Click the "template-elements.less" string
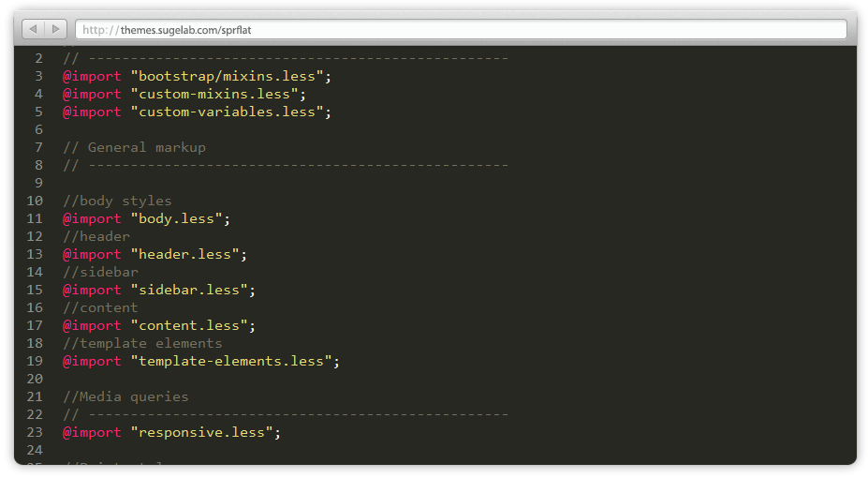The image size is (868, 478). click(x=231, y=361)
